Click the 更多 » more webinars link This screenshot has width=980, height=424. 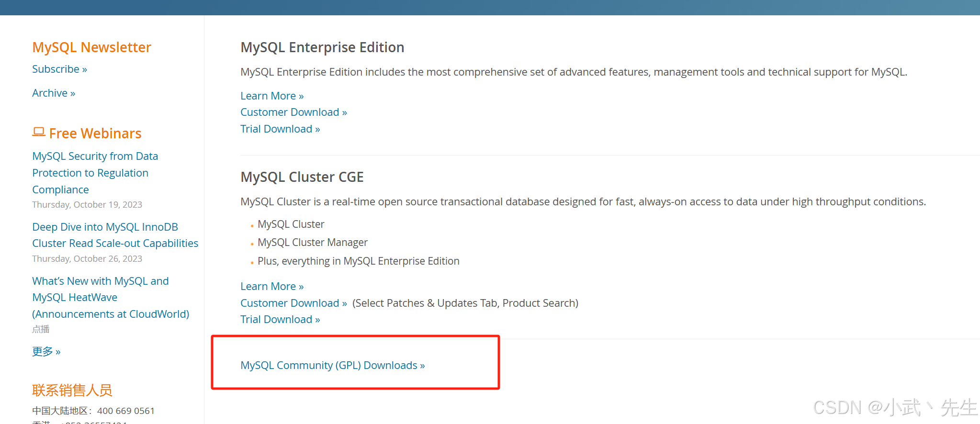(x=46, y=352)
